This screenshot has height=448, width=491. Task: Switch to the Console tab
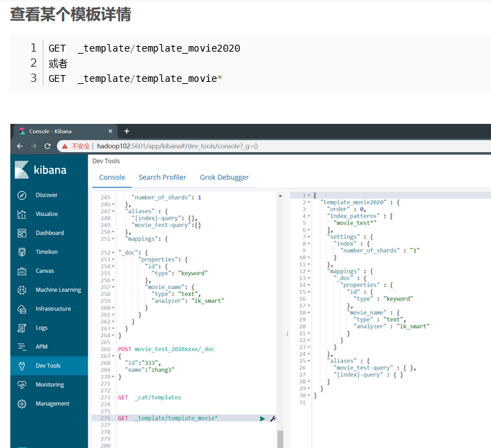point(112,178)
